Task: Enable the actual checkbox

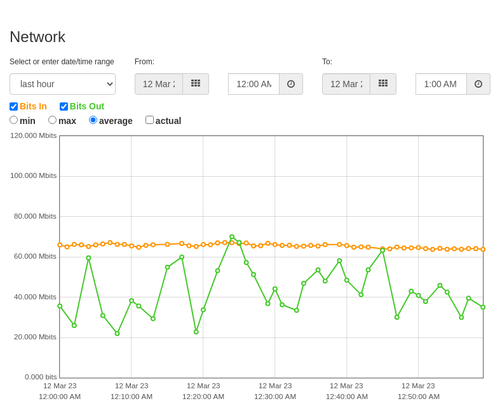Action: (x=150, y=120)
